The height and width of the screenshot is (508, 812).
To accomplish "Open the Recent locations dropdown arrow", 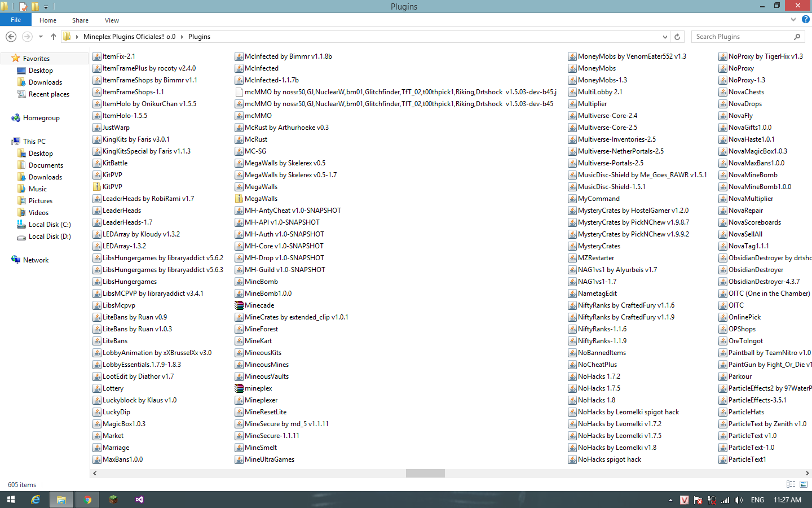I will [x=41, y=37].
